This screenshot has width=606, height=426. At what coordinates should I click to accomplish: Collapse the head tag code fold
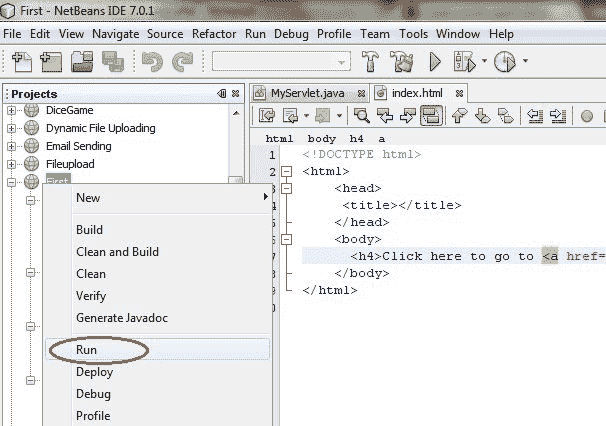point(286,188)
